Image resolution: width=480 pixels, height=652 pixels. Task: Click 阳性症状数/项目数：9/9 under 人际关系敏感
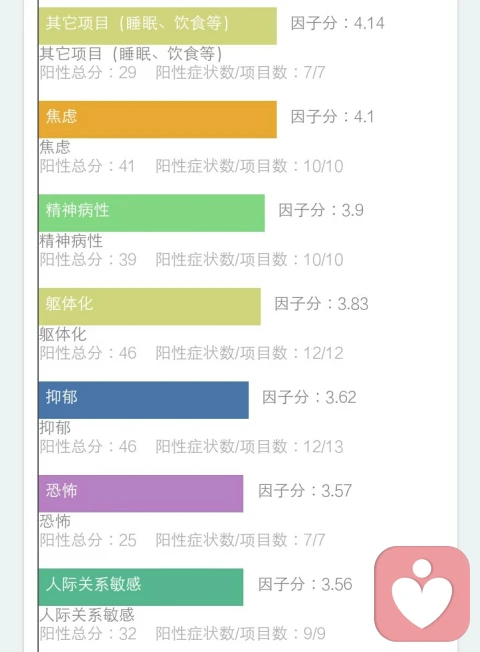click(x=240, y=634)
